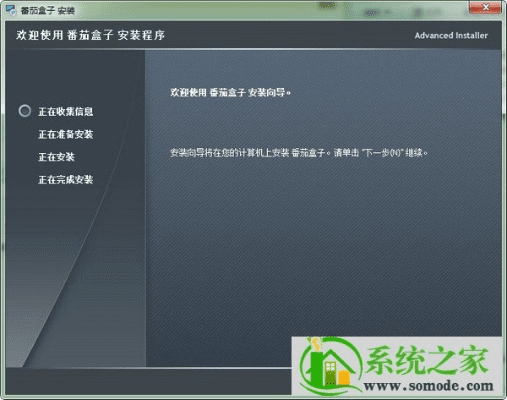The height and width of the screenshot is (400, 507).
Task: Select the 正在完成安装 step
Action: 66,180
